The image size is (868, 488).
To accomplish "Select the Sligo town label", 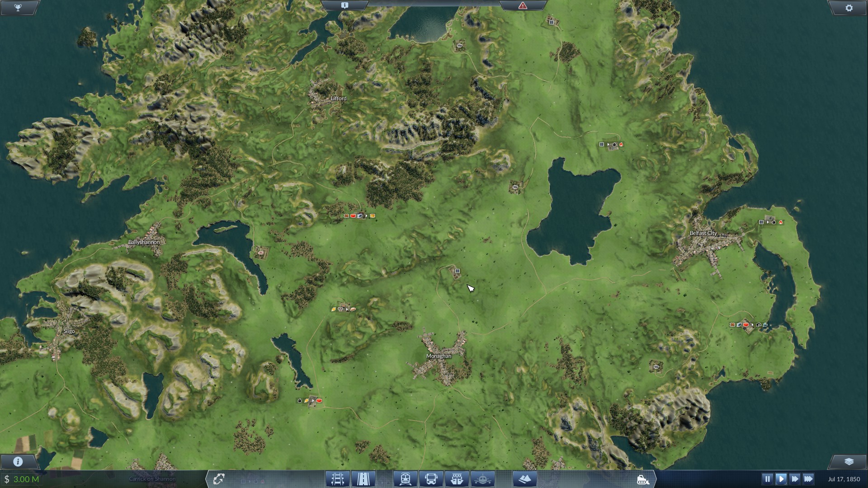I will tap(69, 331).
